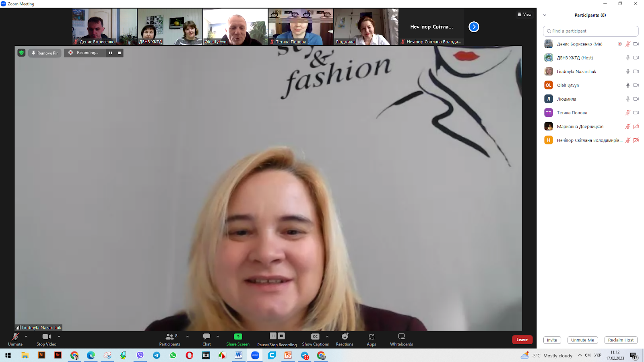Collapse the Participants panel chevron
The width and height of the screenshot is (644, 362).
(x=545, y=15)
